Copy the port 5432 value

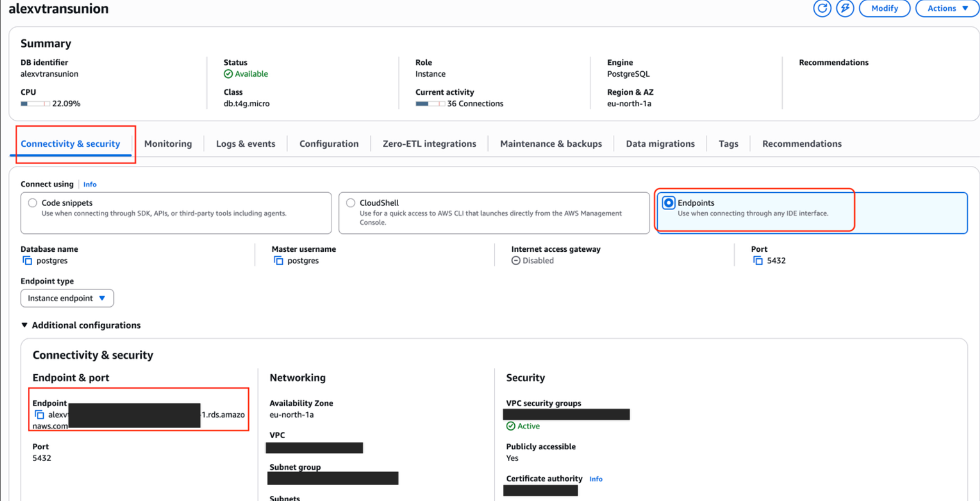757,260
